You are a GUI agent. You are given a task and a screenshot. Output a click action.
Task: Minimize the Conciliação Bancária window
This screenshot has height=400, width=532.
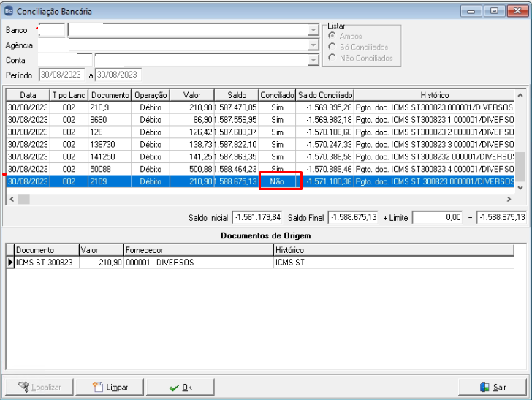(x=471, y=11)
